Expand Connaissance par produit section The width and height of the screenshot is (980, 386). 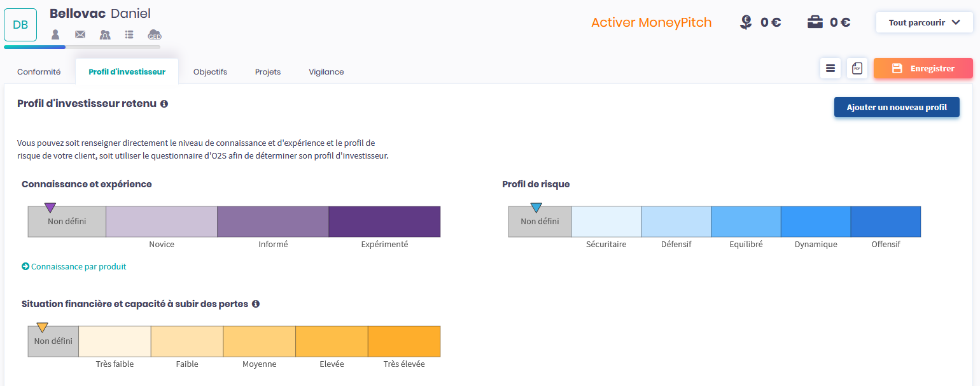point(74,267)
